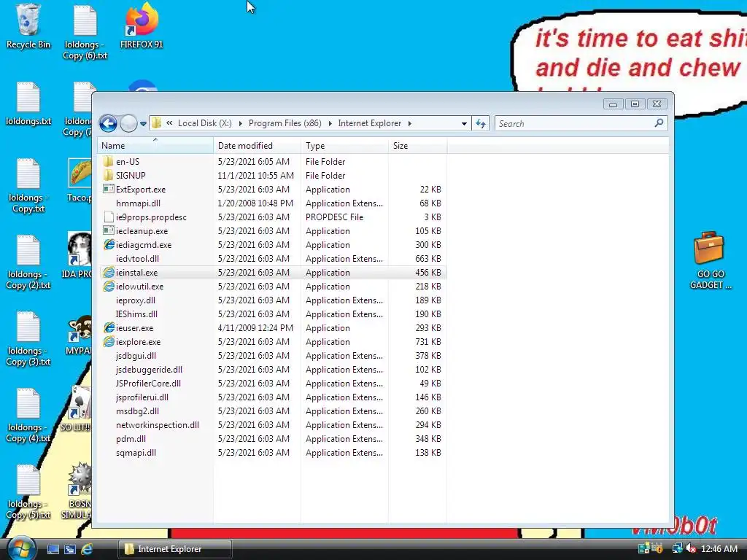Sort by the Name column header
Viewport: 747px width, 560px height.
pyautogui.click(x=155, y=146)
